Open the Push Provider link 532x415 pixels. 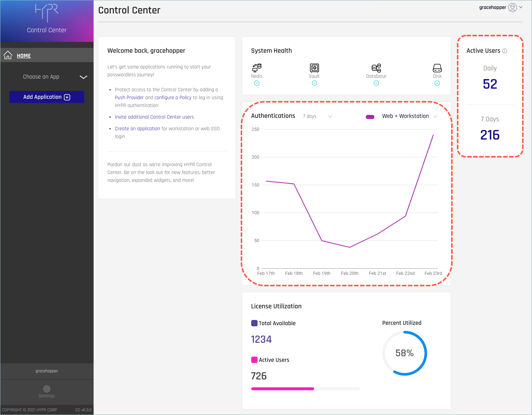pyautogui.click(x=129, y=97)
